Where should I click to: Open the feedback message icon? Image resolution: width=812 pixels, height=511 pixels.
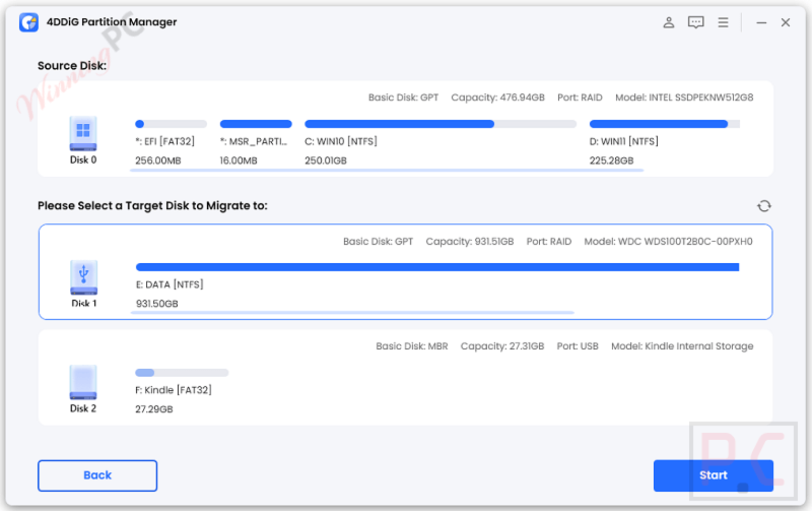pyautogui.click(x=696, y=22)
